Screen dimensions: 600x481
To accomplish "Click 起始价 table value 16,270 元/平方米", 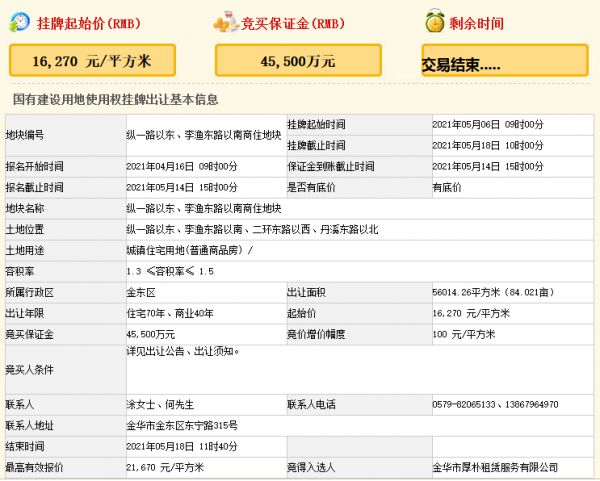I will pyautogui.click(x=471, y=314).
